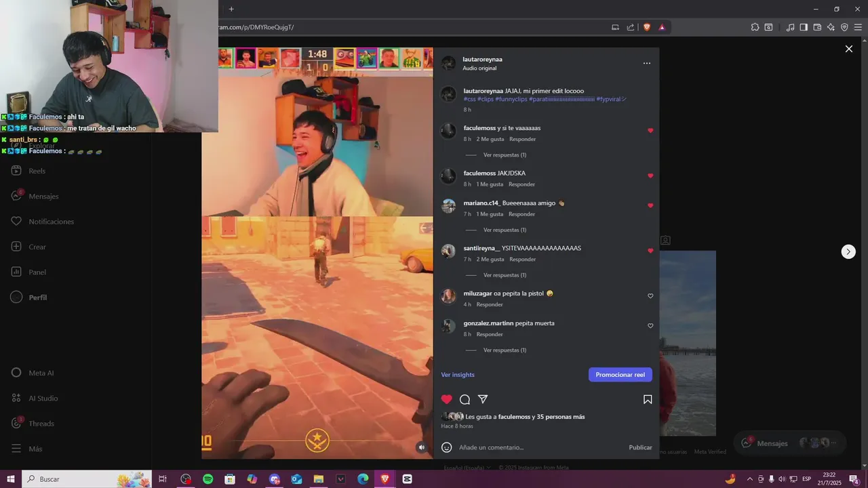Open the emoji picker in comment field
Image resolution: width=868 pixels, height=488 pixels.
pos(446,447)
